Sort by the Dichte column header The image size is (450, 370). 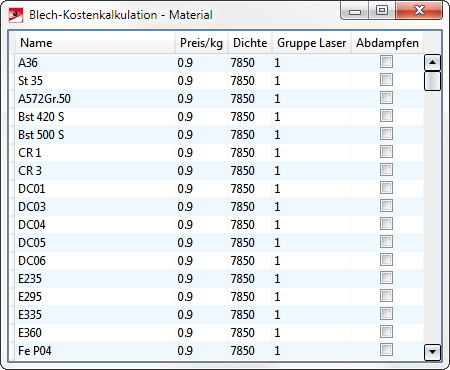point(250,43)
